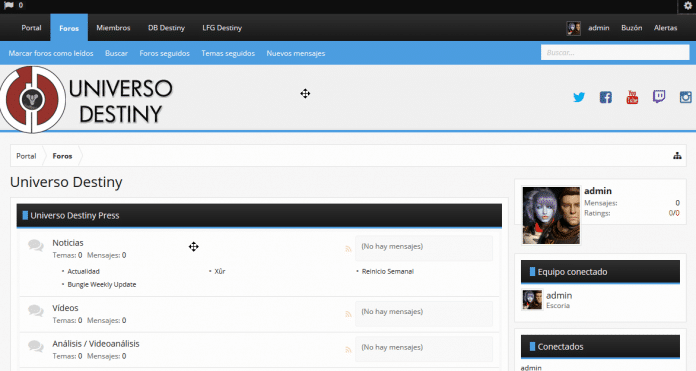Click admin name under Equipo conectado
Viewport: 696px width, 371px height.
click(559, 295)
